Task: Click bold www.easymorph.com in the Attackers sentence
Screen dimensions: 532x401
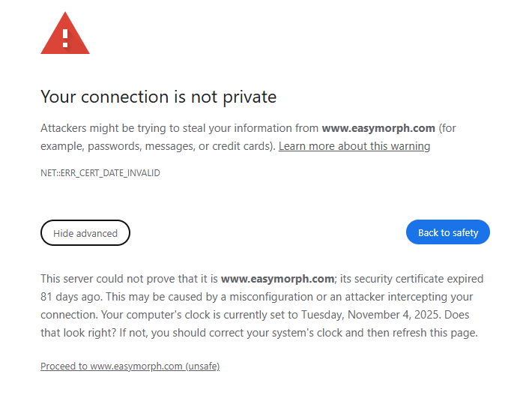Action: pyautogui.click(x=378, y=128)
